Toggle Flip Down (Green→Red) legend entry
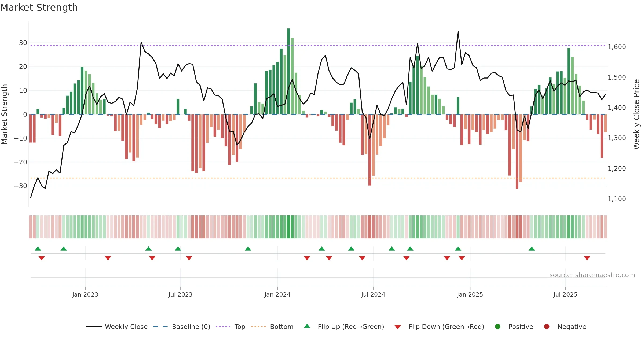Viewport: 644px width, 362px height. 439,327
